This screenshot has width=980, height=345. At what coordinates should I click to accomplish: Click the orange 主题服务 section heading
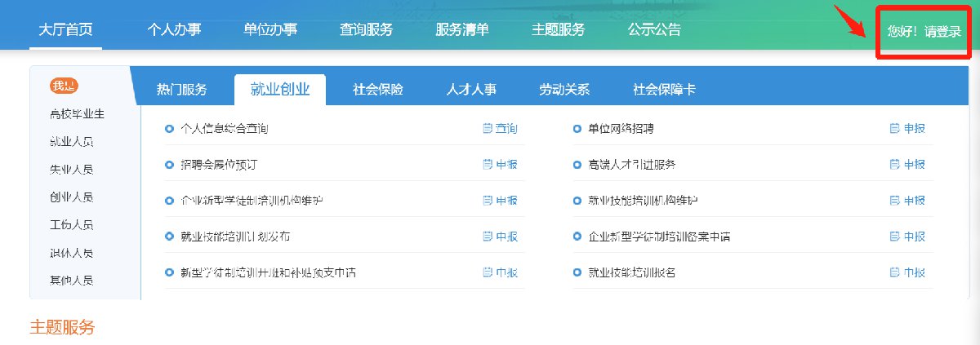point(62,328)
